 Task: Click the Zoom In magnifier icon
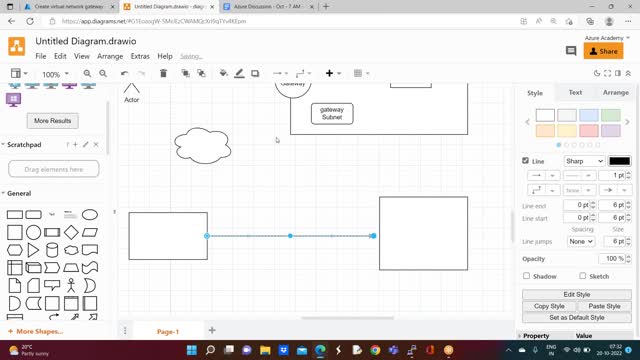click(x=87, y=73)
